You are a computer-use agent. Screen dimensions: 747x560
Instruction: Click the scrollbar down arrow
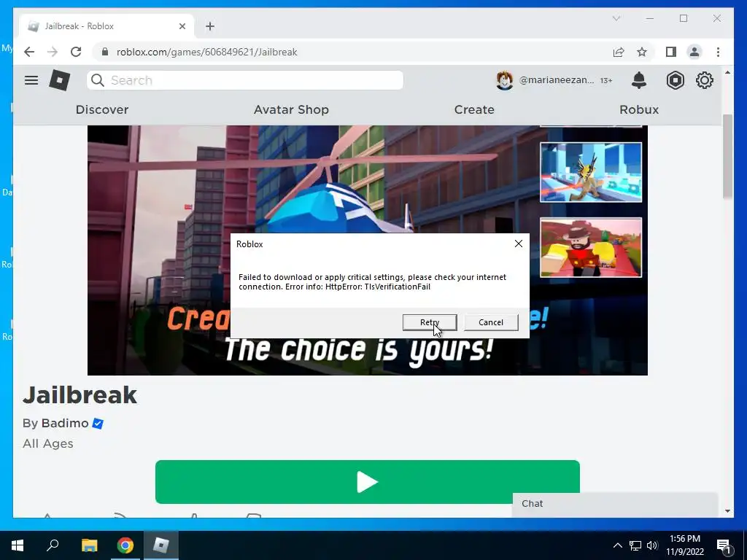[x=727, y=511]
